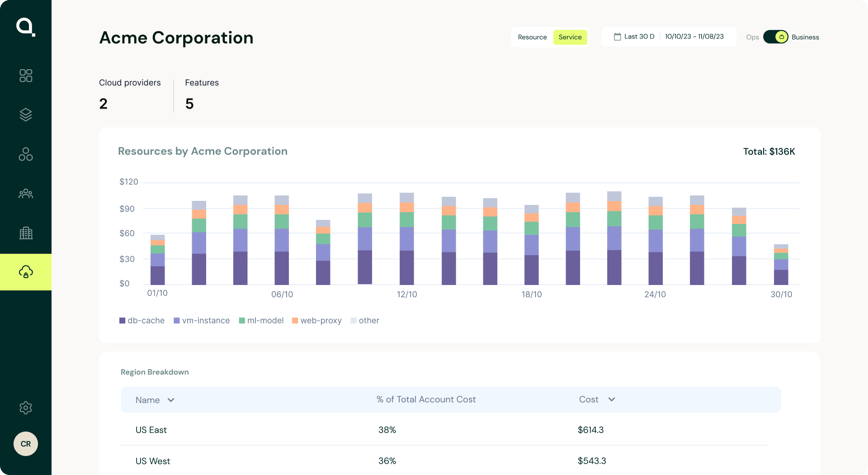Click the bar above 12/10 in chart

pyautogui.click(x=406, y=238)
